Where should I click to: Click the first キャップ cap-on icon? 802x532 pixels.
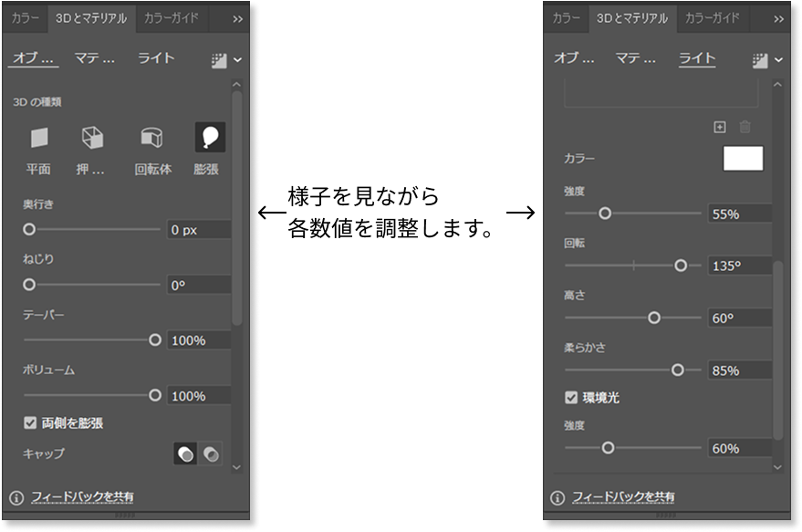185,454
